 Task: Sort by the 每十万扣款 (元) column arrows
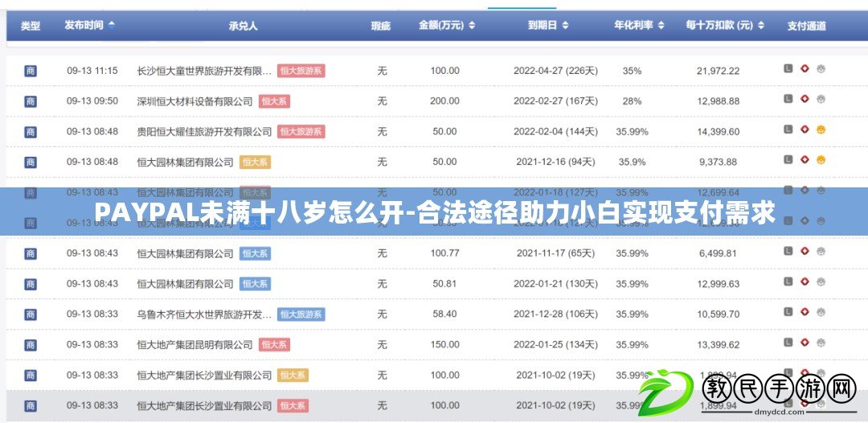coord(761,26)
